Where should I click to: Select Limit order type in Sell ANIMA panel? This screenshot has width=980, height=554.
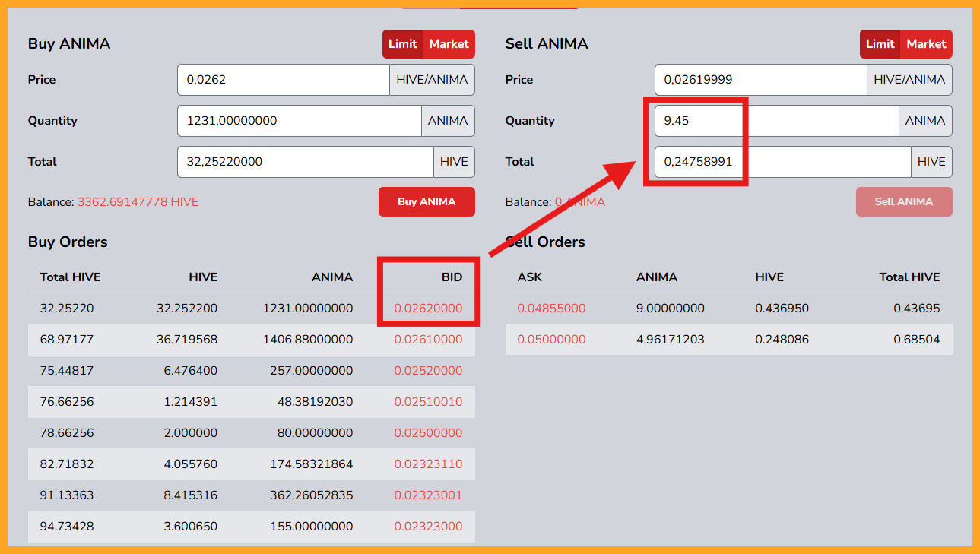click(880, 44)
